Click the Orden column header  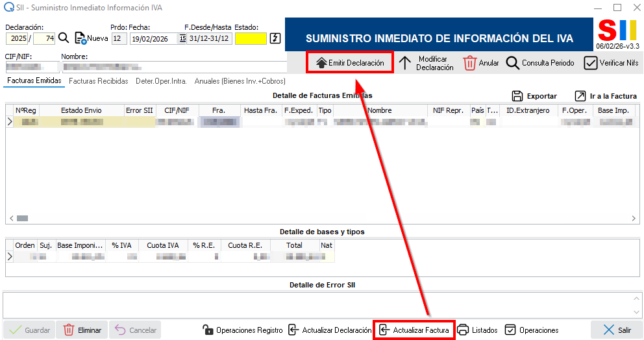(25, 245)
